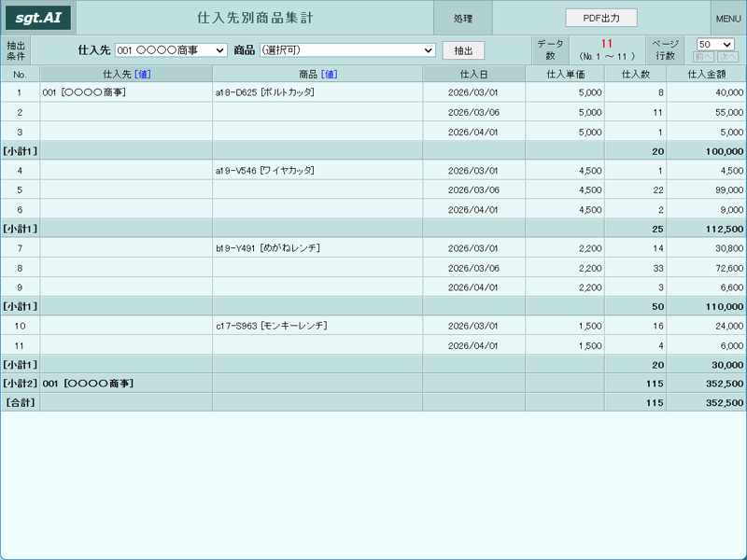747x560 pixels.
Task: Click the date 2026/04/01 in row 3
Action: 473,132
